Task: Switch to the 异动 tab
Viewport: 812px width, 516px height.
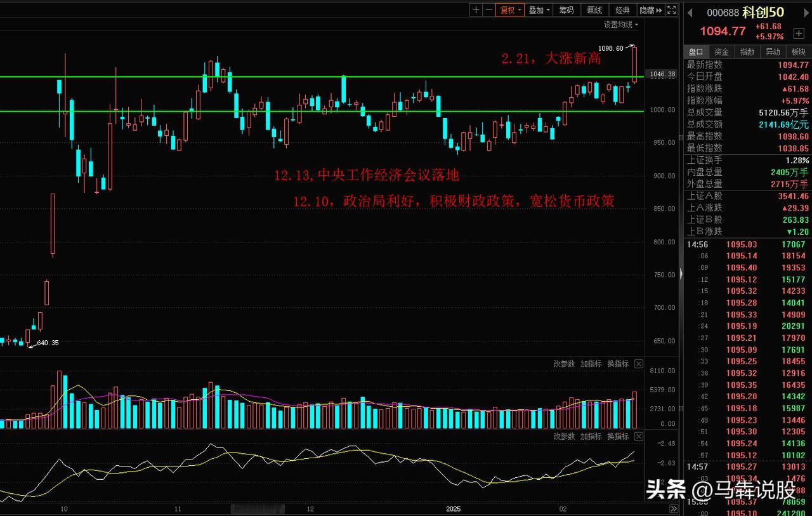Action: [x=773, y=52]
